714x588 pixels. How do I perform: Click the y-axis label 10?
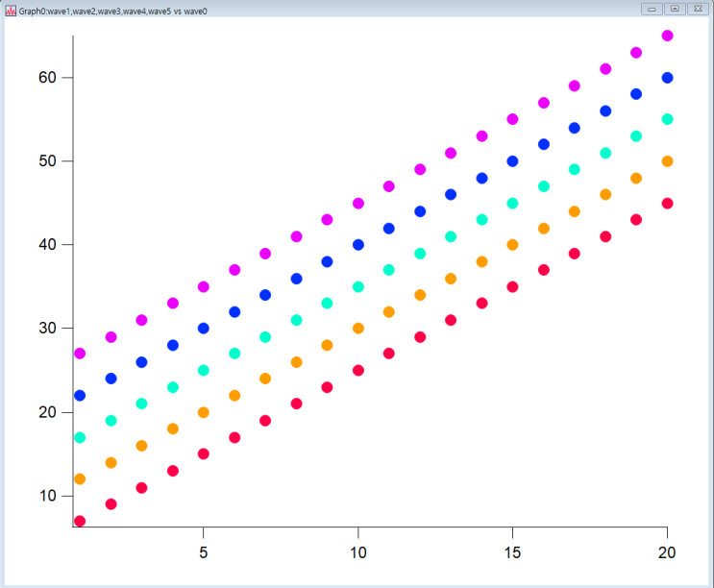(x=47, y=496)
